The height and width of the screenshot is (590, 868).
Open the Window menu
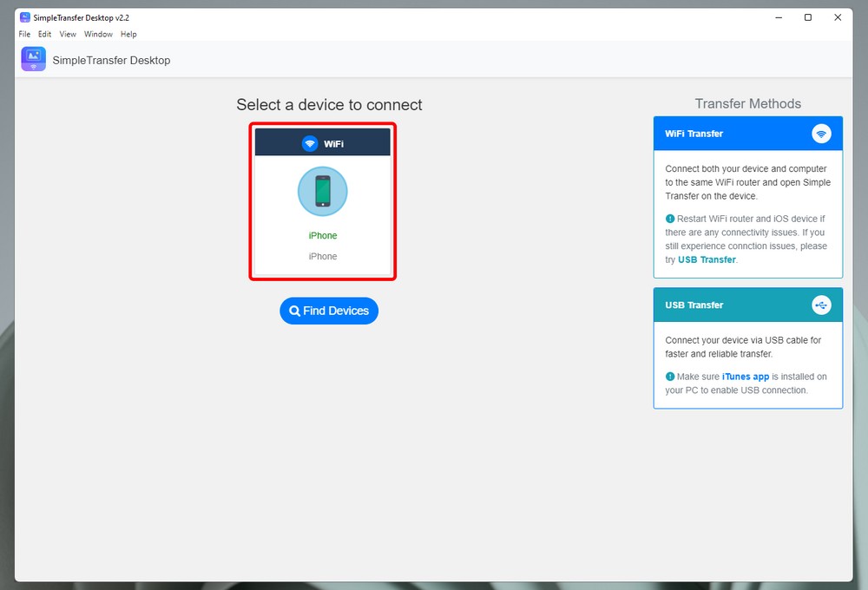[x=98, y=35]
